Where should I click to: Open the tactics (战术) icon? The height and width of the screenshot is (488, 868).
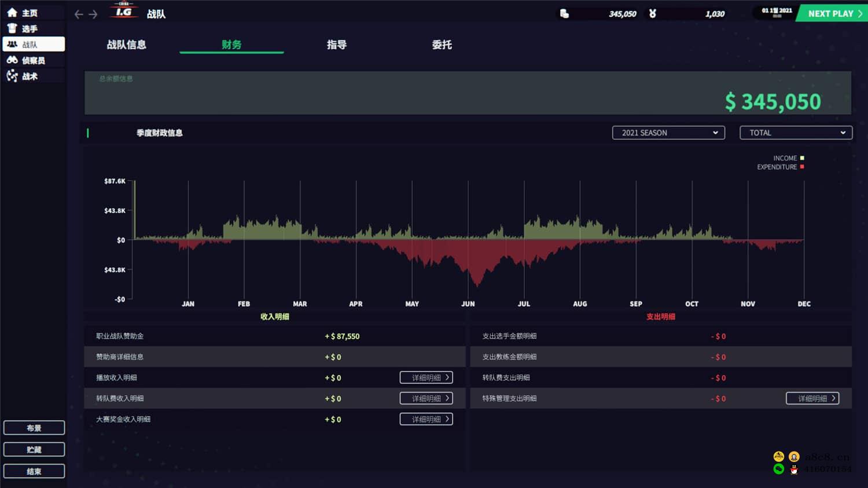point(12,76)
